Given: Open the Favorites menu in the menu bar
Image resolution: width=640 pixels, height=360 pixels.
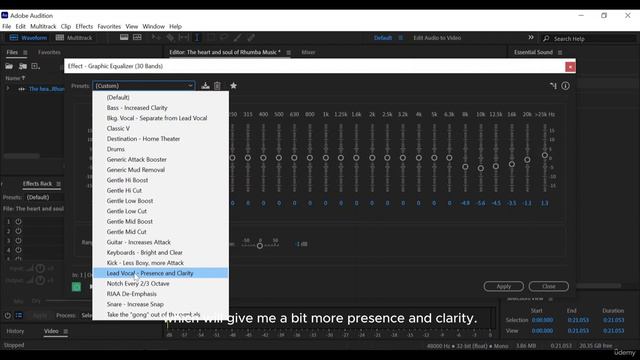Looking at the screenshot, I should [x=109, y=27].
